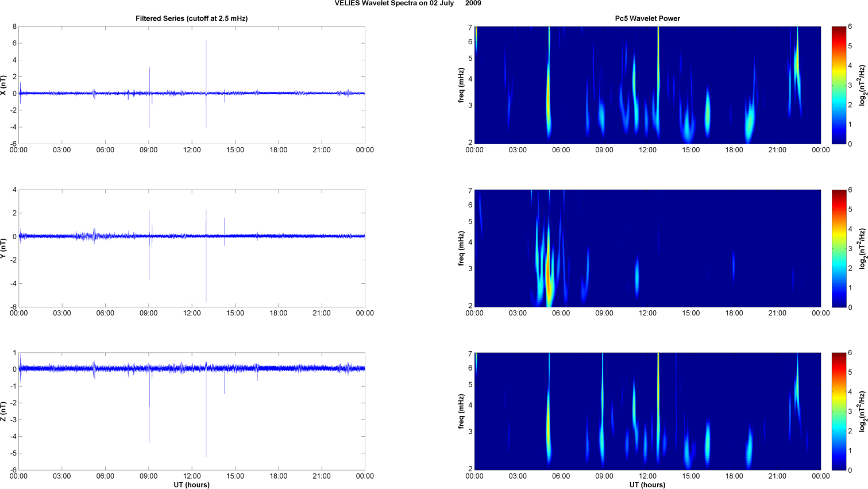Image resolution: width=868 pixels, height=489 pixels.
Task: Click the 15:00 tick under the middle spectrogram
Action: [691, 313]
